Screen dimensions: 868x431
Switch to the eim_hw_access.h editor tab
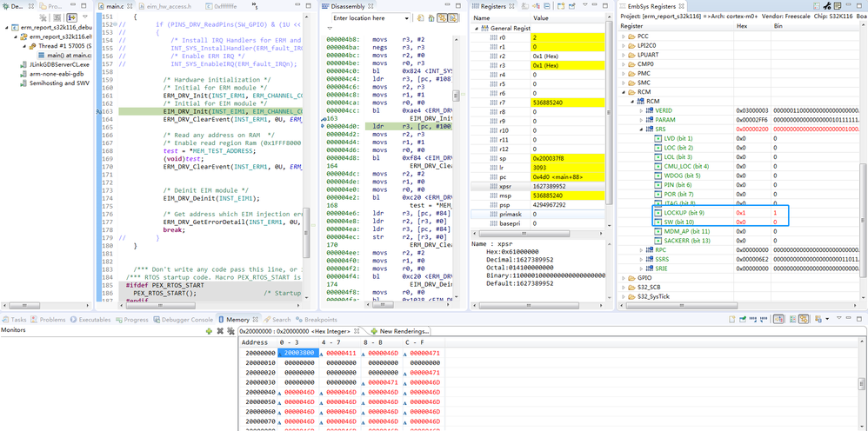(170, 6)
